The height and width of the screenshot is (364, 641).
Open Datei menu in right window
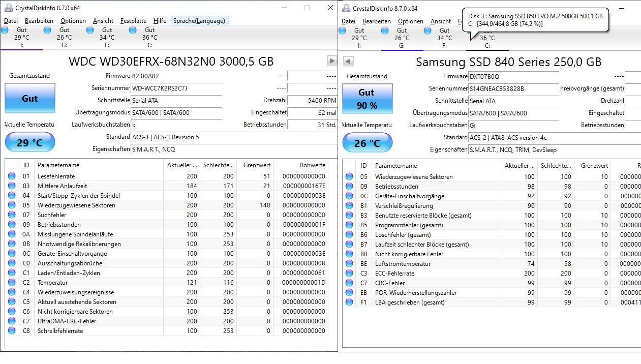(x=348, y=21)
